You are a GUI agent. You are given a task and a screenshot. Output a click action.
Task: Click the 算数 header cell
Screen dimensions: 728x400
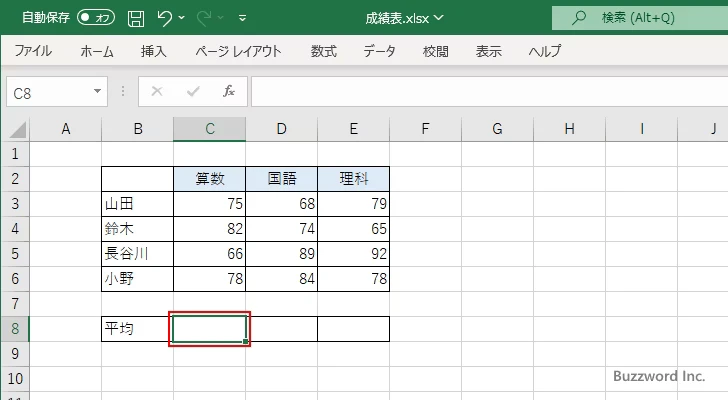[209, 179]
